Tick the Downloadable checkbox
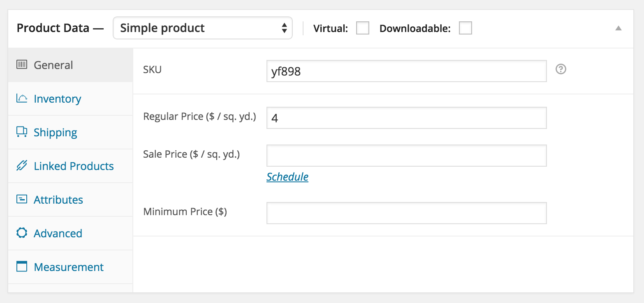 pyautogui.click(x=465, y=28)
